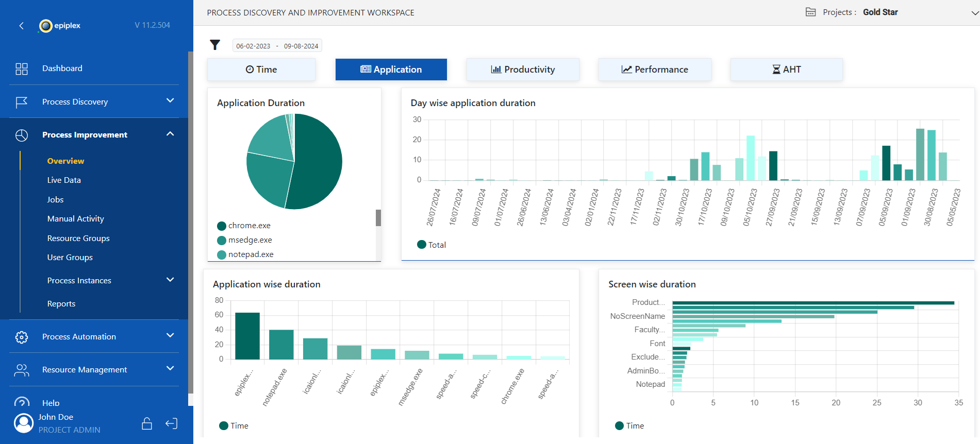Screen dimensions: 980x444
Task: Open the Dashboard menu item
Action: click(x=62, y=69)
